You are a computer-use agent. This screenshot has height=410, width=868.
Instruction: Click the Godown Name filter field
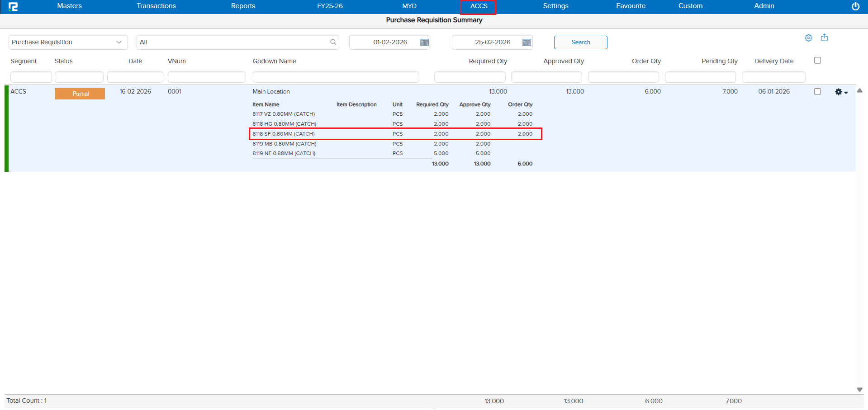(336, 77)
